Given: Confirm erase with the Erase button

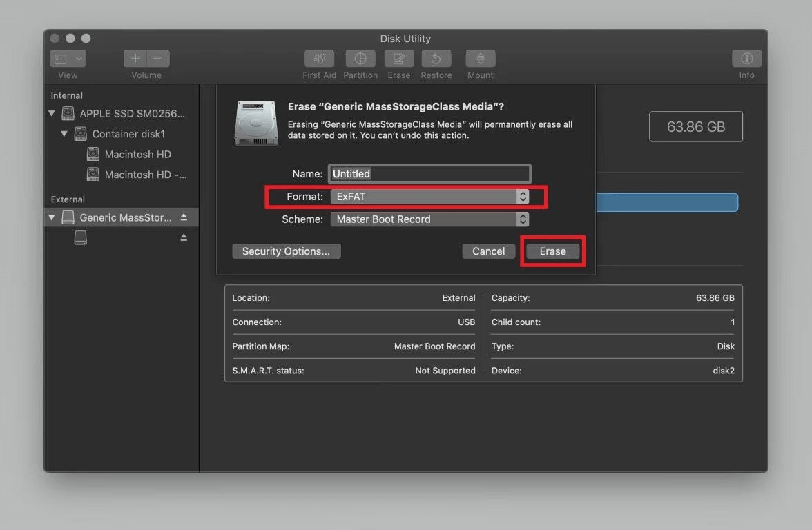Looking at the screenshot, I should click(552, 251).
